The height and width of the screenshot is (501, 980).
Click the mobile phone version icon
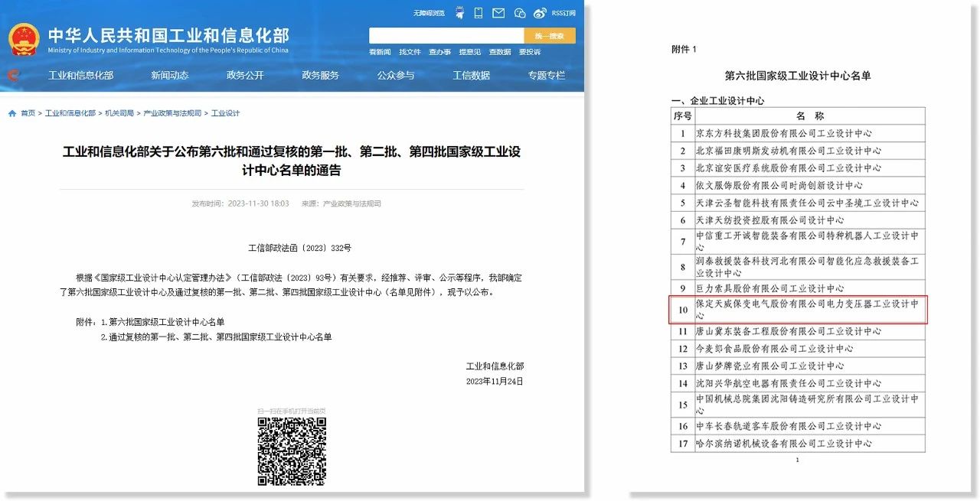[479, 13]
